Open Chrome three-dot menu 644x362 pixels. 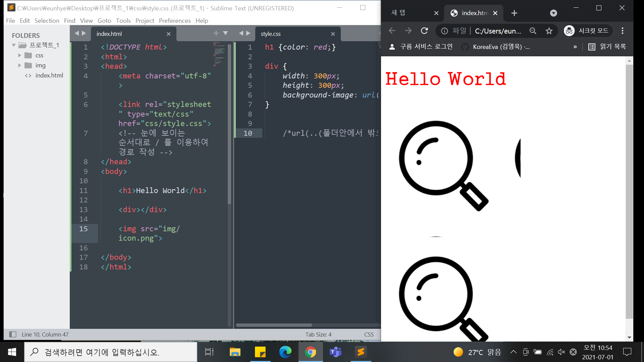click(x=623, y=31)
